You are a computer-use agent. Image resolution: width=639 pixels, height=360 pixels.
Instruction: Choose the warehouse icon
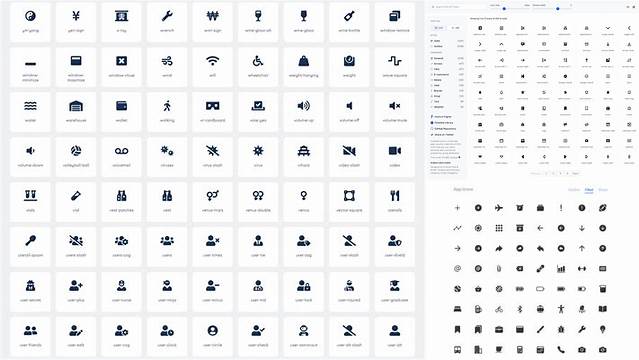76,112
